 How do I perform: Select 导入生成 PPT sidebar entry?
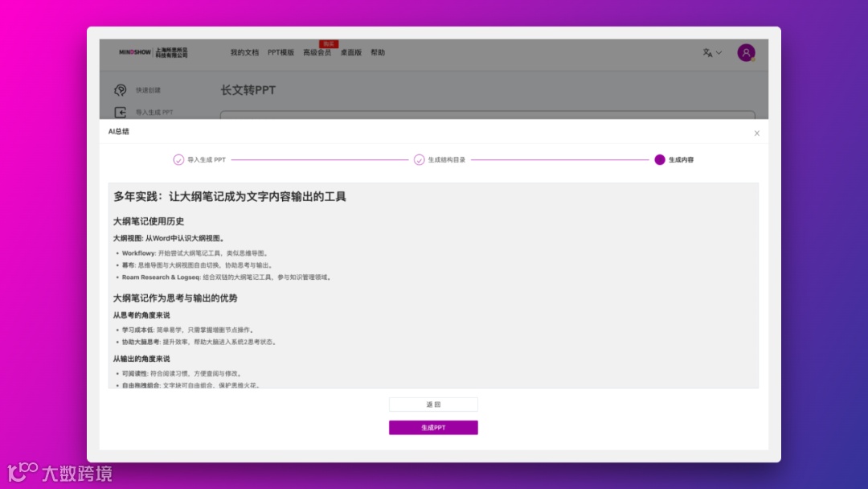(154, 113)
